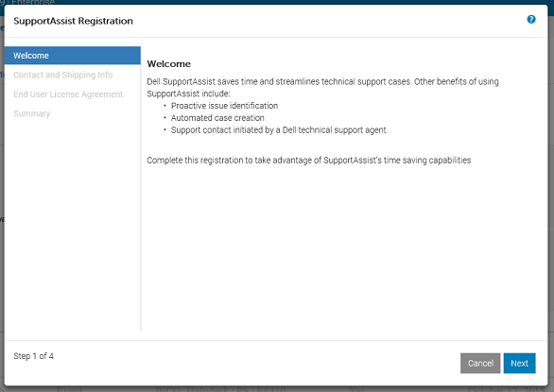Go to Contact and Shipping Info step
Image resolution: width=554 pixels, height=392 pixels.
coord(63,75)
